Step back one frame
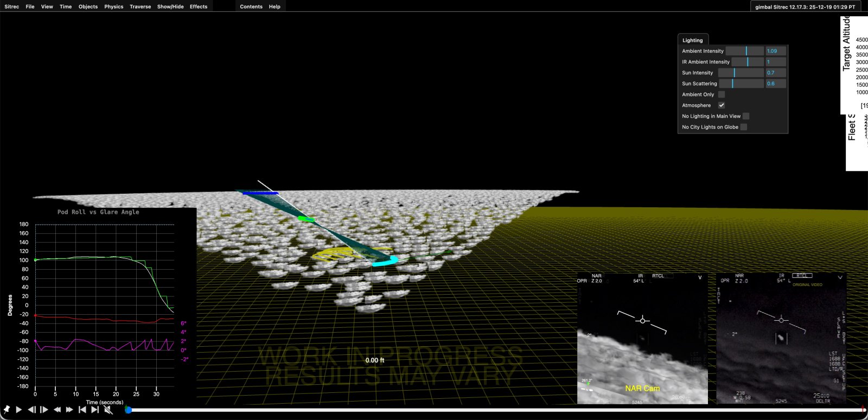Viewport: 868px width, 420px height. (31, 410)
